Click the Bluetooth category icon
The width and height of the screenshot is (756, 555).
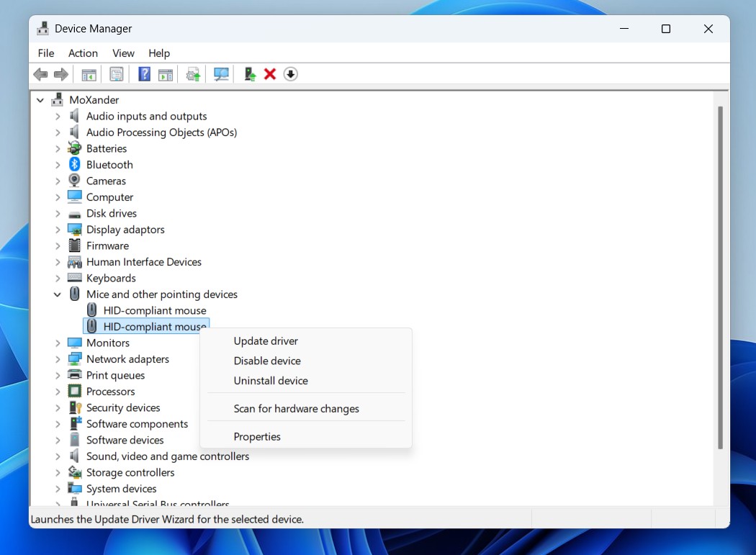pyautogui.click(x=75, y=165)
